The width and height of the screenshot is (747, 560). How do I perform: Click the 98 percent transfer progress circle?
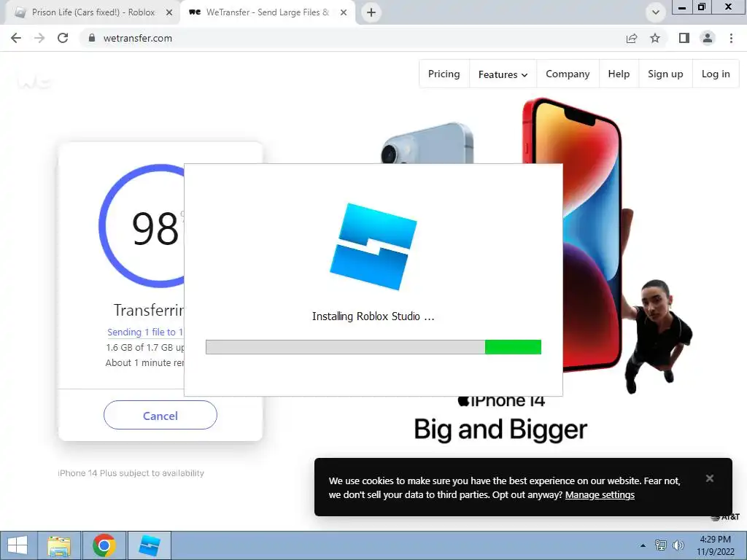[x=142, y=226]
